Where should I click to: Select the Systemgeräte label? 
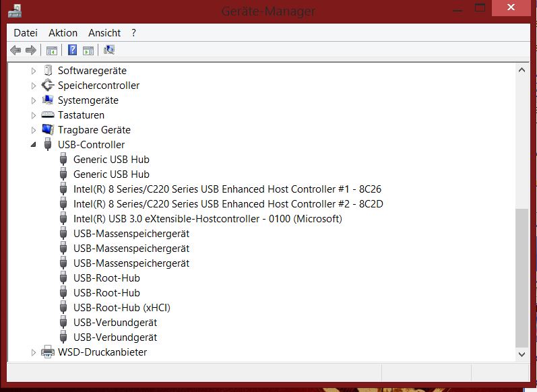[x=88, y=100]
